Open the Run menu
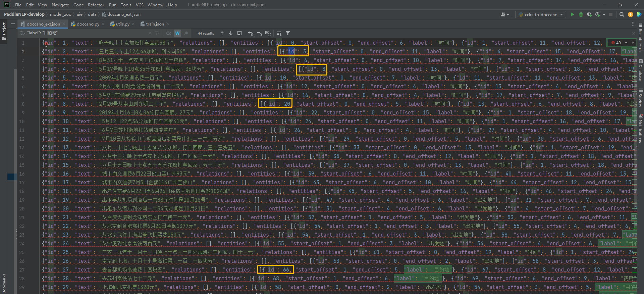The width and height of the screenshot is (644, 294). point(113,5)
